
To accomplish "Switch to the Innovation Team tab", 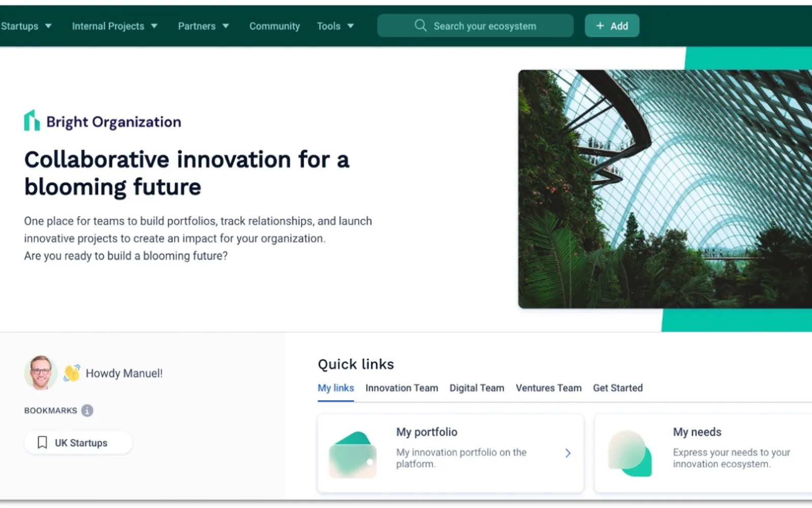I will [x=402, y=388].
